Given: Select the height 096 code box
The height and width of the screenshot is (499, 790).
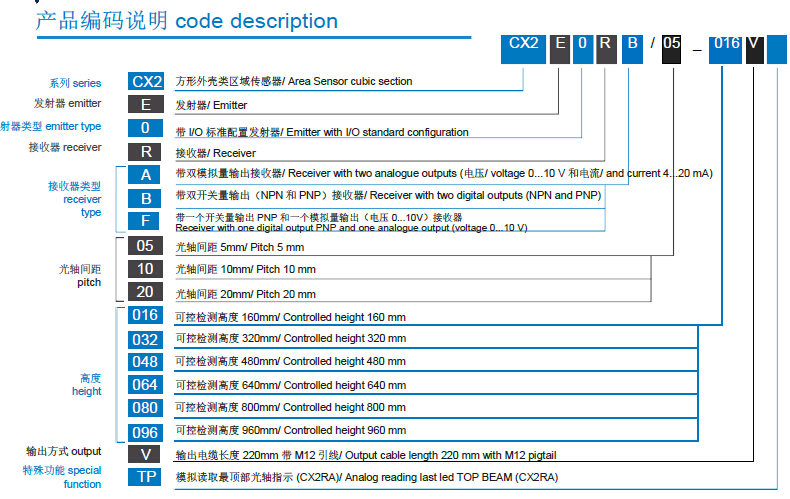Looking at the screenshot, I should pyautogui.click(x=145, y=432).
